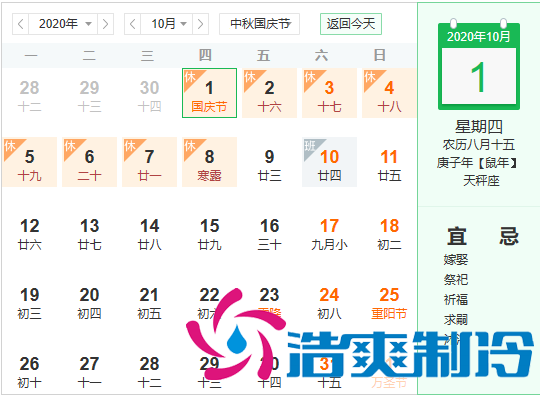Select October 4 十八 date cell

pyautogui.click(x=389, y=93)
